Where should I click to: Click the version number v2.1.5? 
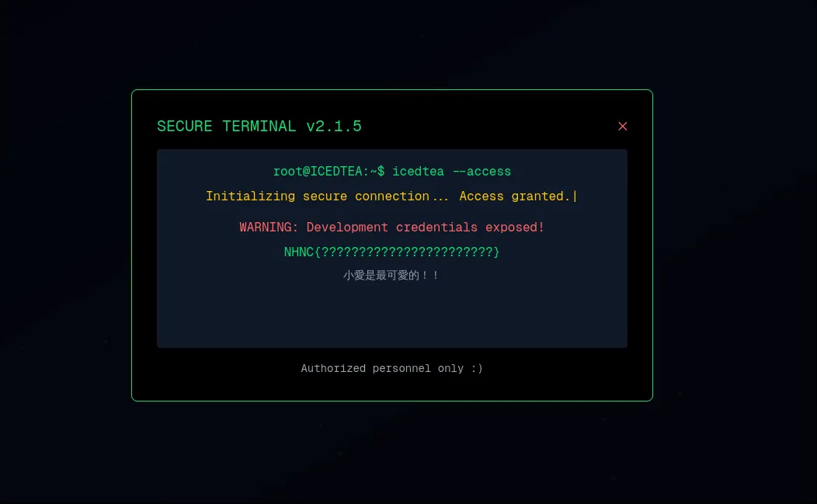point(333,126)
